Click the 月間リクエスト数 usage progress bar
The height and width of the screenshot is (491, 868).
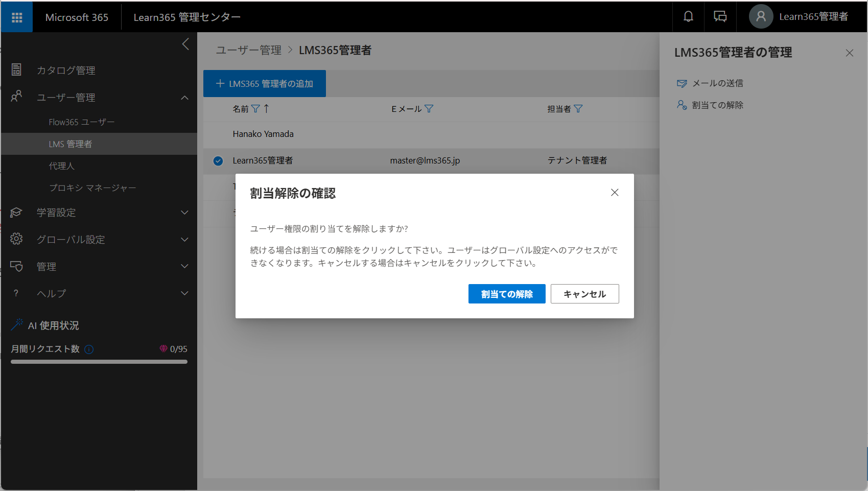(99, 362)
